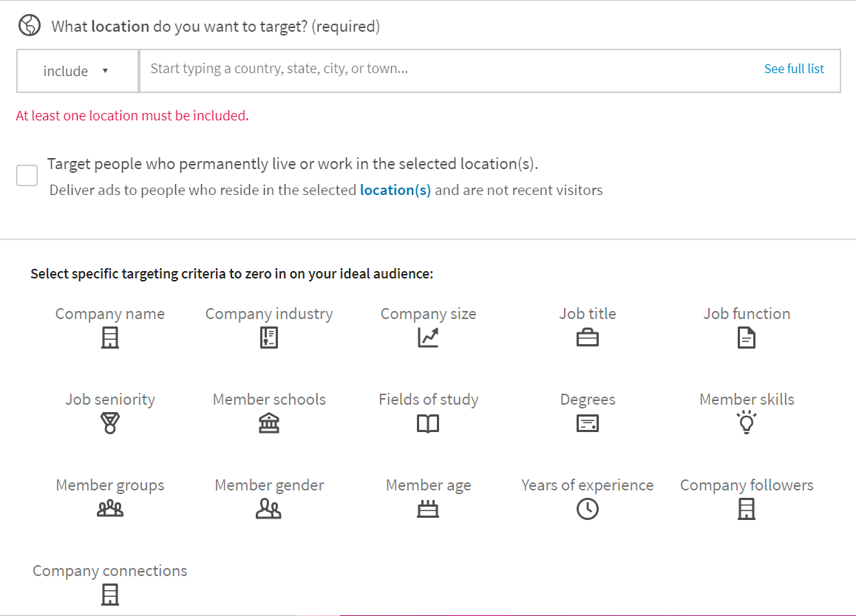This screenshot has height=616, width=856.
Task: Pick the Company size chart icon
Action: [428, 338]
